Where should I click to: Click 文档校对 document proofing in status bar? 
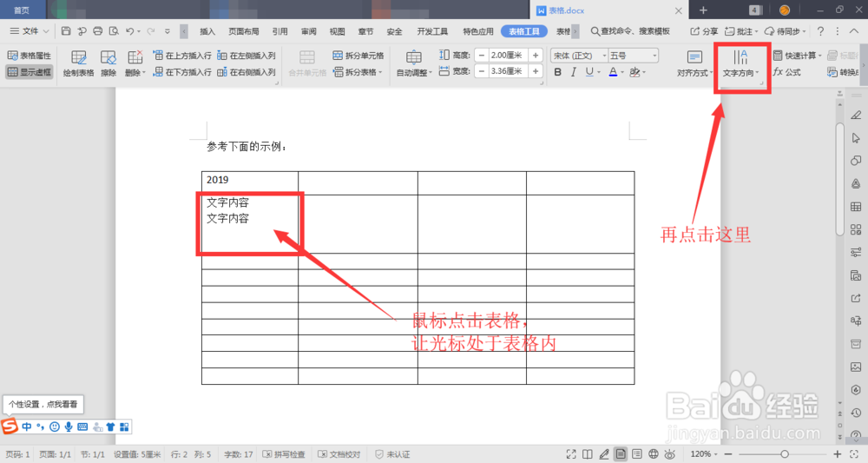coord(339,454)
